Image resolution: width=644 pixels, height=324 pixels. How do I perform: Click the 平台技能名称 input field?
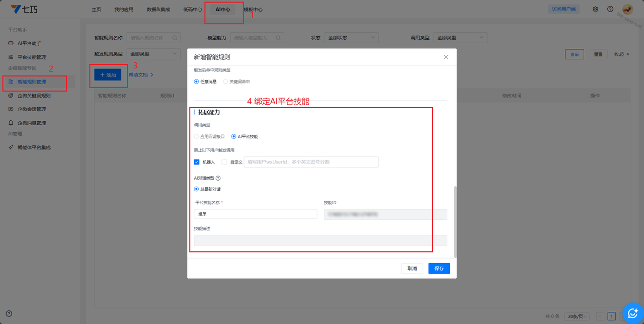[256, 214]
